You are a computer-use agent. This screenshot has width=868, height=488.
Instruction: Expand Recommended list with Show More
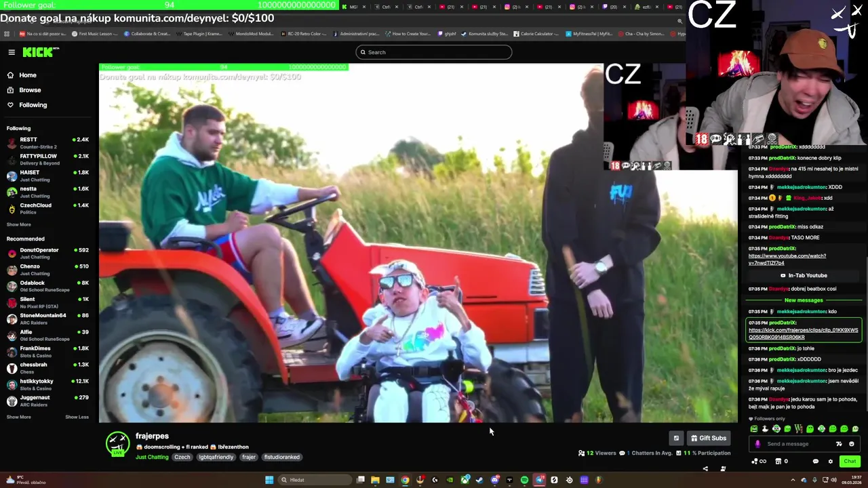click(18, 417)
